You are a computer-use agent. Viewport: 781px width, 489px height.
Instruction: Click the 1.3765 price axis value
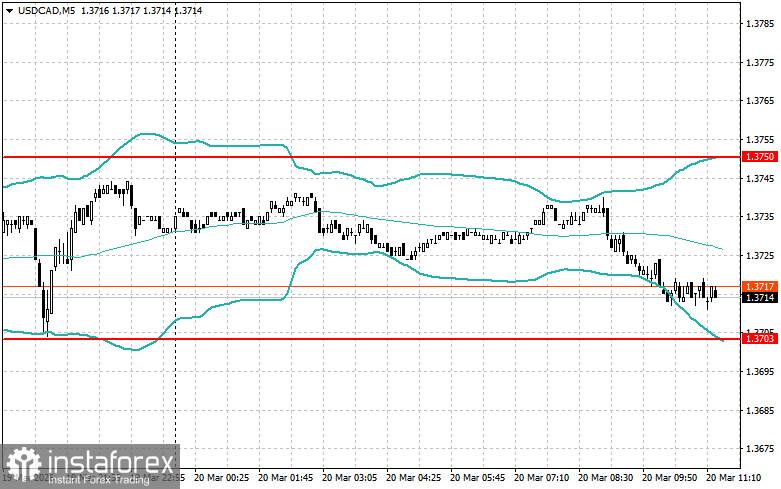[x=760, y=101]
